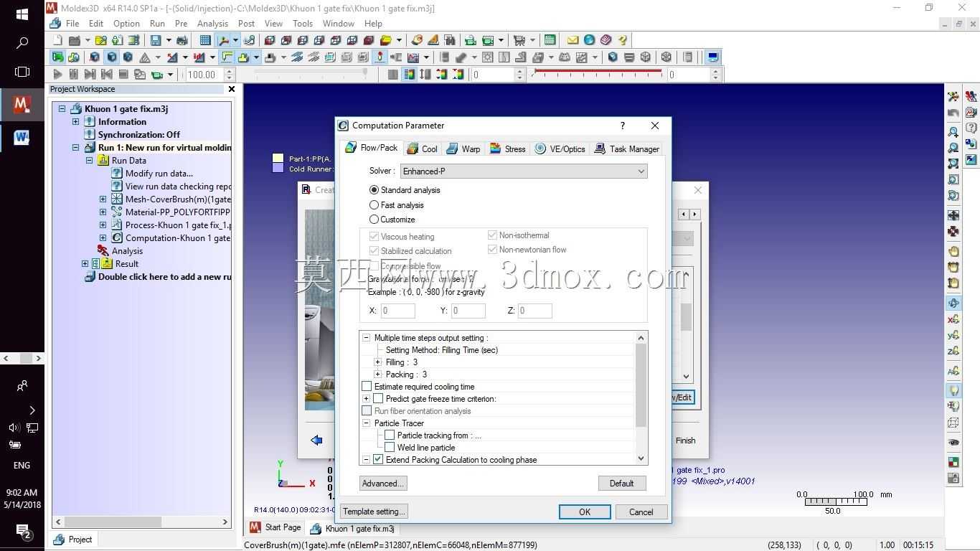Open the Solver dropdown showing Enhanced-P
The image size is (980, 551).
524,171
